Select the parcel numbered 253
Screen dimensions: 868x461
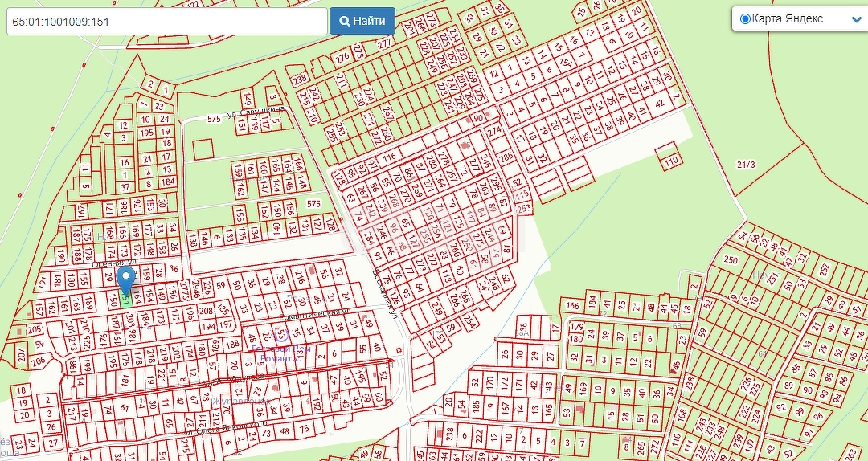tap(524, 208)
